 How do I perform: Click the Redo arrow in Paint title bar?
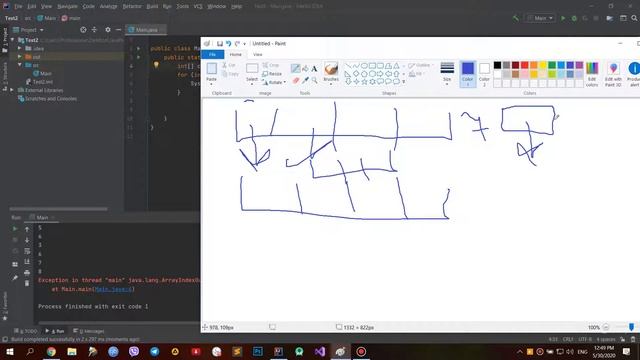click(237, 44)
